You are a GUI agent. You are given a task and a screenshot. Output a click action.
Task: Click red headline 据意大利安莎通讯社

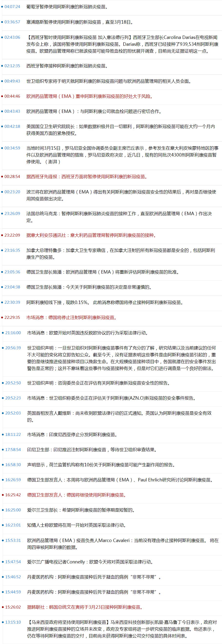pos(91,235)
